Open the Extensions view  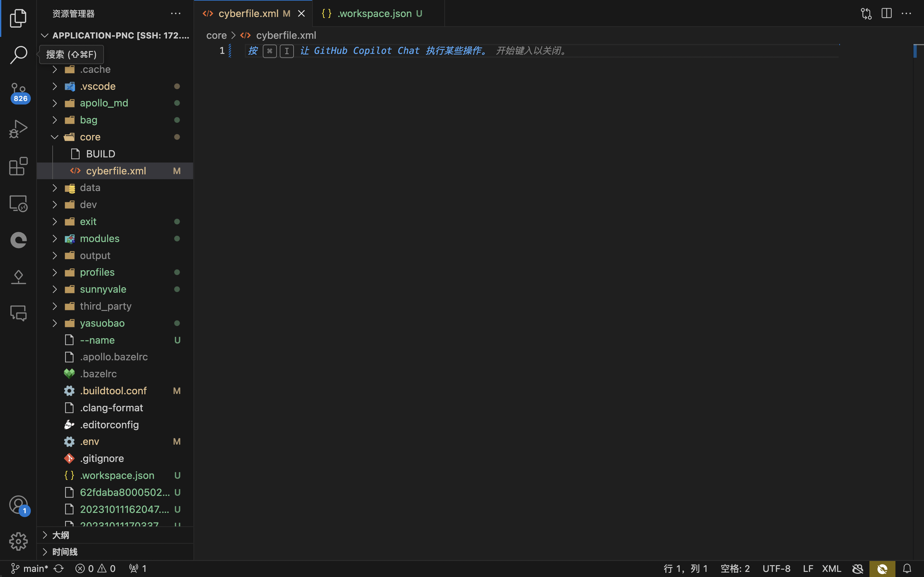[18, 166]
